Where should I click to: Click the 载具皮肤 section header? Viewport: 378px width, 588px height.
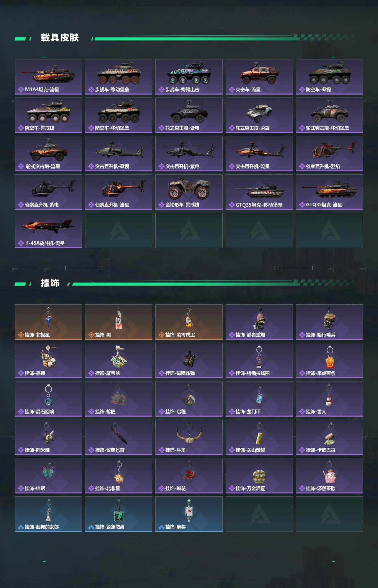(x=60, y=38)
